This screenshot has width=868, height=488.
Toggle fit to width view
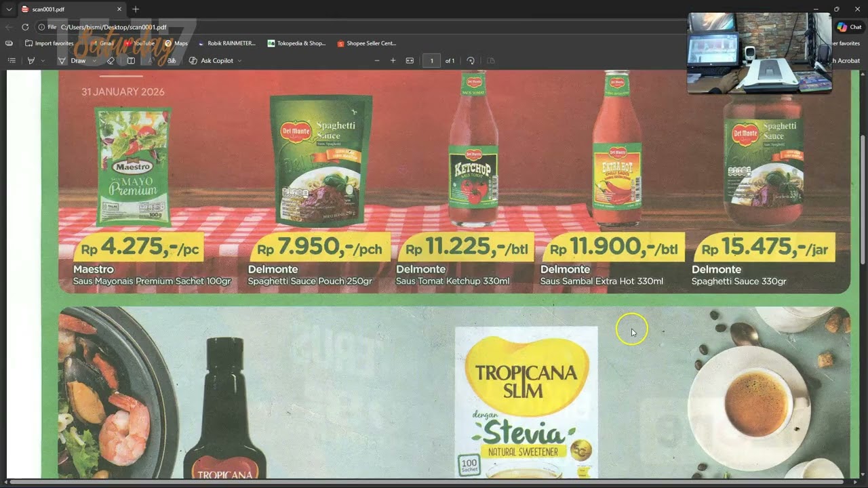pyautogui.click(x=410, y=61)
